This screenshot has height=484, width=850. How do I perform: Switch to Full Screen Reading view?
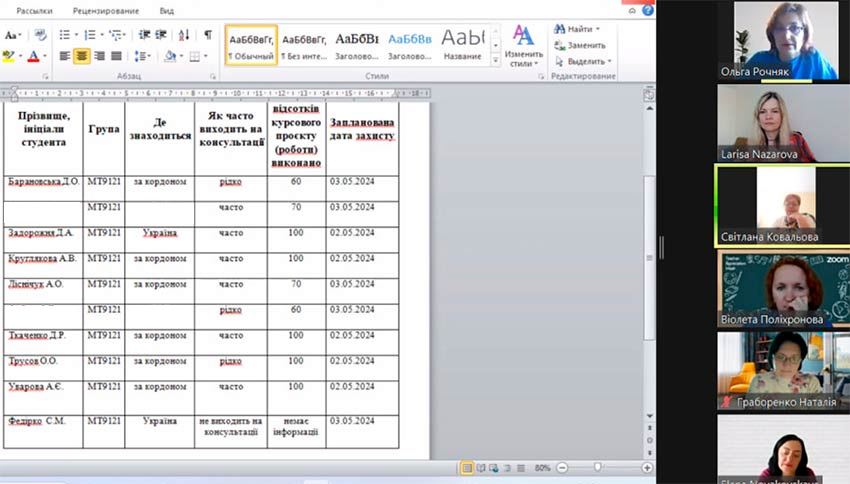[481, 468]
